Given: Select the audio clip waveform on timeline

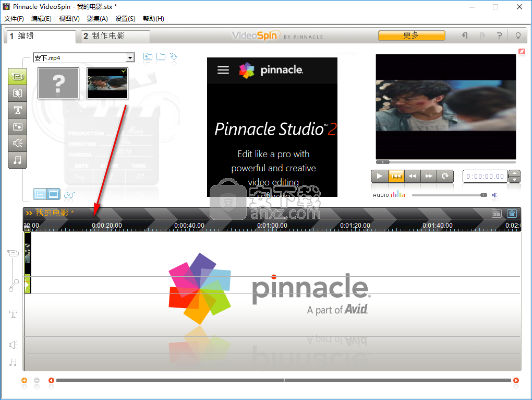Looking at the screenshot, I should [28, 285].
